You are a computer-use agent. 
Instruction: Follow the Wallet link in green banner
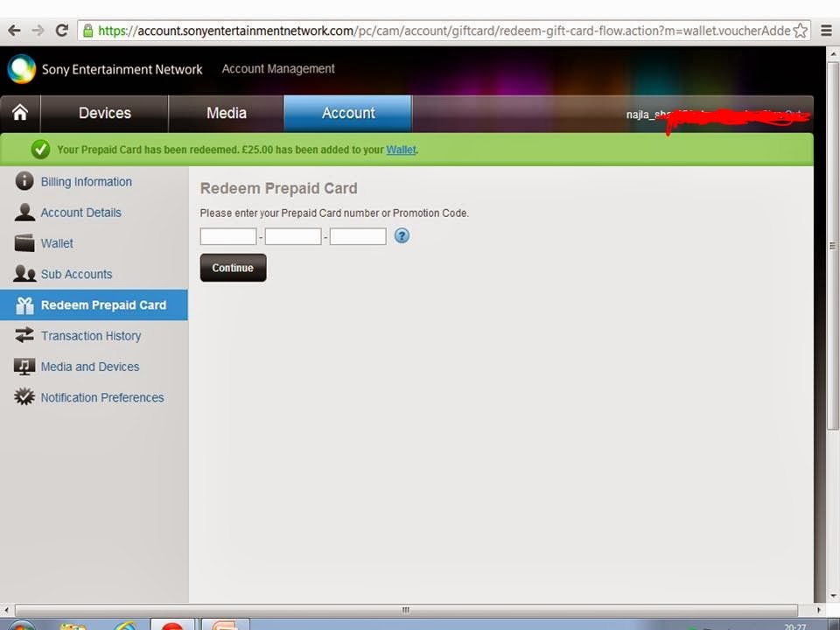click(401, 150)
